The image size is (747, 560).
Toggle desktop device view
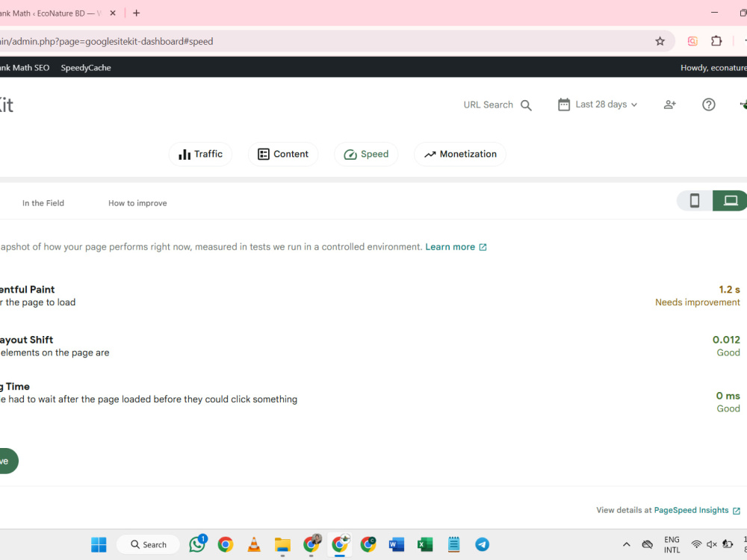click(730, 200)
